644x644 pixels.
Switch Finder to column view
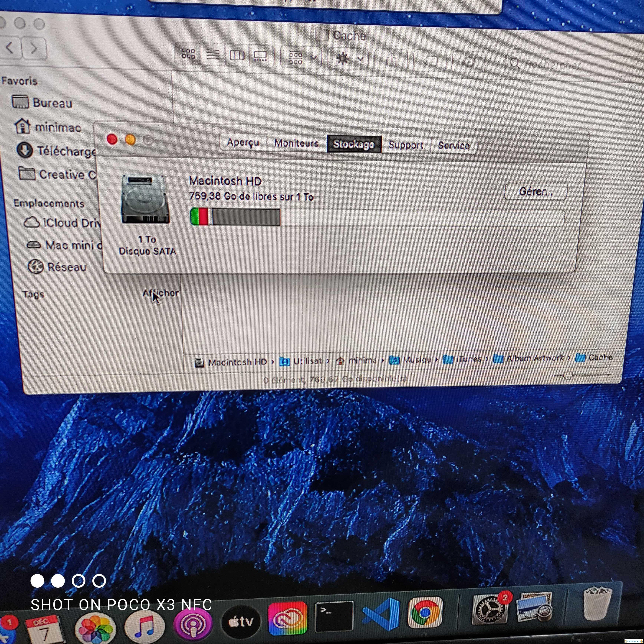[x=237, y=55]
